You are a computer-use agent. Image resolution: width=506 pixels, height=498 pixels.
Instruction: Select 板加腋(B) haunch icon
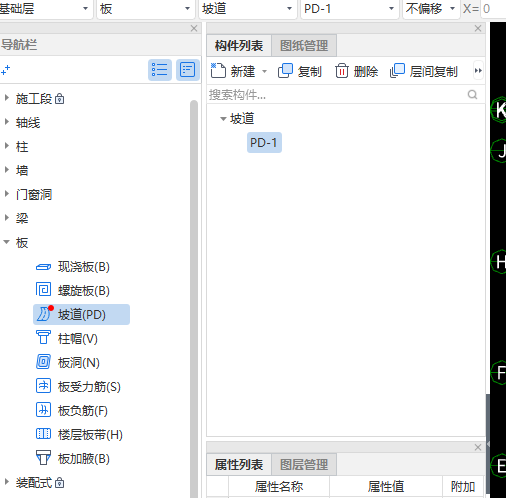(43, 457)
